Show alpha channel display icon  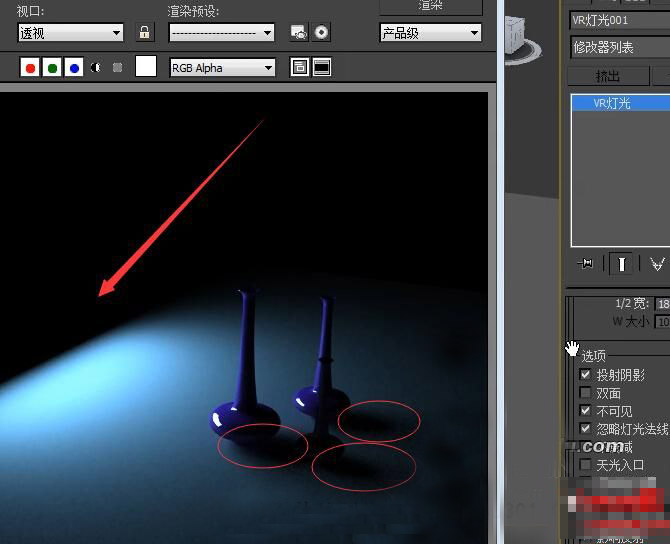tap(96, 68)
